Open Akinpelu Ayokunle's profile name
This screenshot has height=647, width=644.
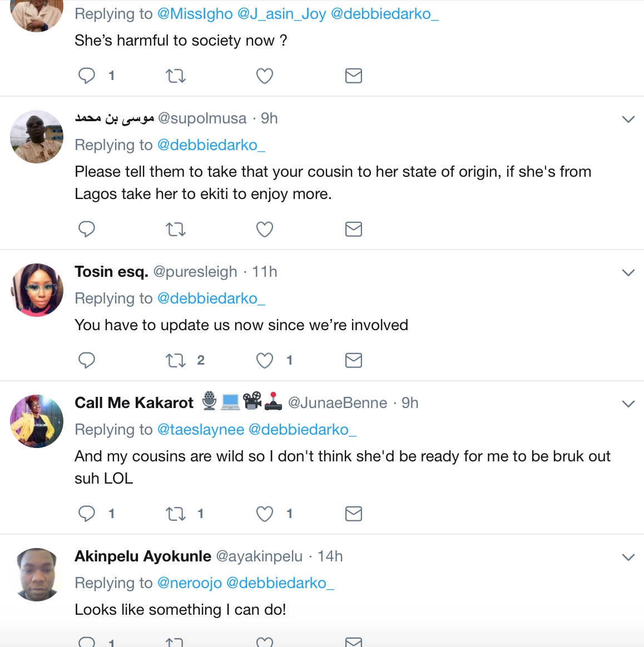(x=143, y=556)
